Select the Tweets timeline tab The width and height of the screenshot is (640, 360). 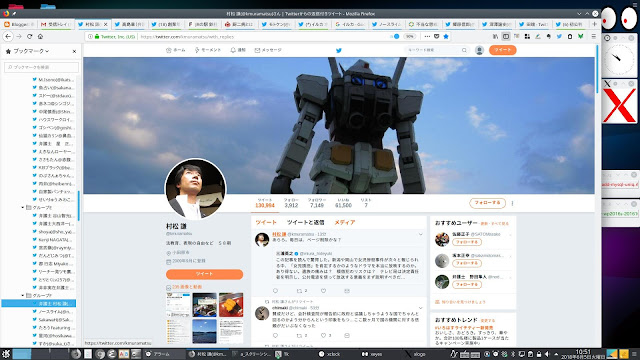pyautogui.click(x=266, y=222)
